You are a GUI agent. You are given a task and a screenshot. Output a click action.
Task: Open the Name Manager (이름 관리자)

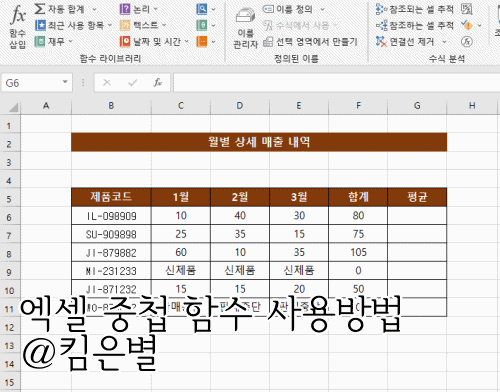(x=246, y=28)
